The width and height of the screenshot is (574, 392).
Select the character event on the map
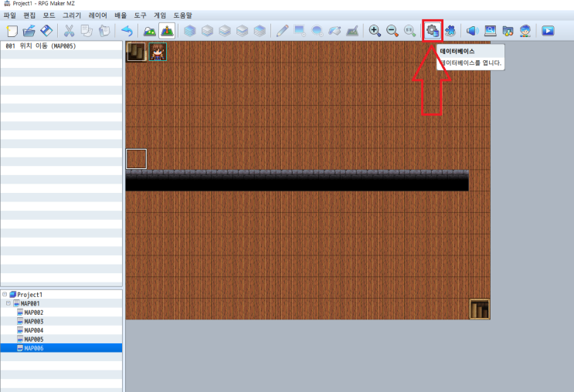158,52
